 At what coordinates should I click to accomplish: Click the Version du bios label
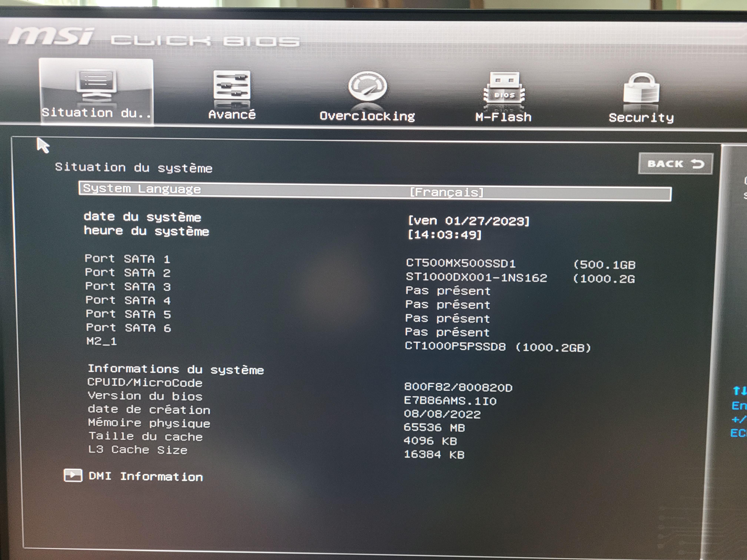point(145,396)
